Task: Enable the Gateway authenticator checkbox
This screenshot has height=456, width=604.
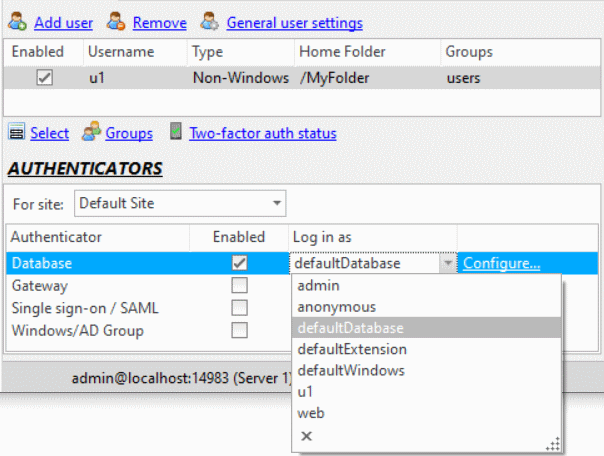Action: (239, 286)
